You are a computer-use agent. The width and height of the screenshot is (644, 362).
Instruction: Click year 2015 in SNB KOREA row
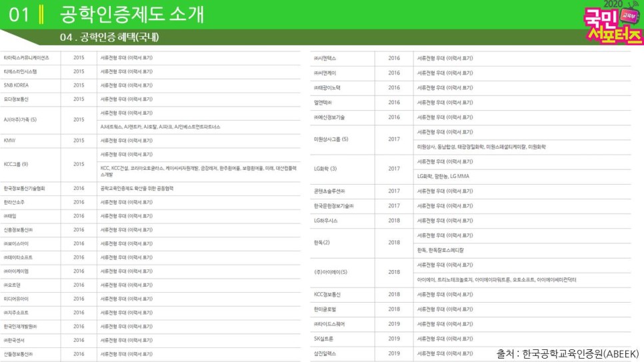pyautogui.click(x=79, y=85)
